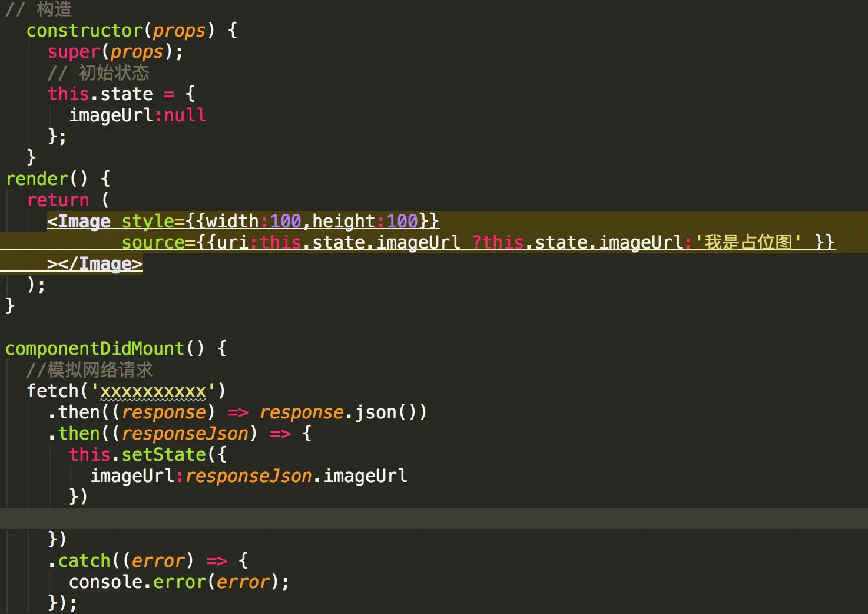Click 'null' value after imageUrl
The height and width of the screenshot is (614, 868).
(x=185, y=115)
